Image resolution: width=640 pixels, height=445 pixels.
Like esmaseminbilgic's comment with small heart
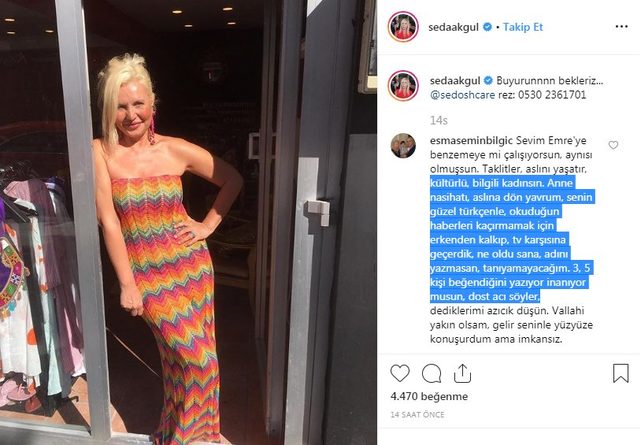click(x=613, y=145)
